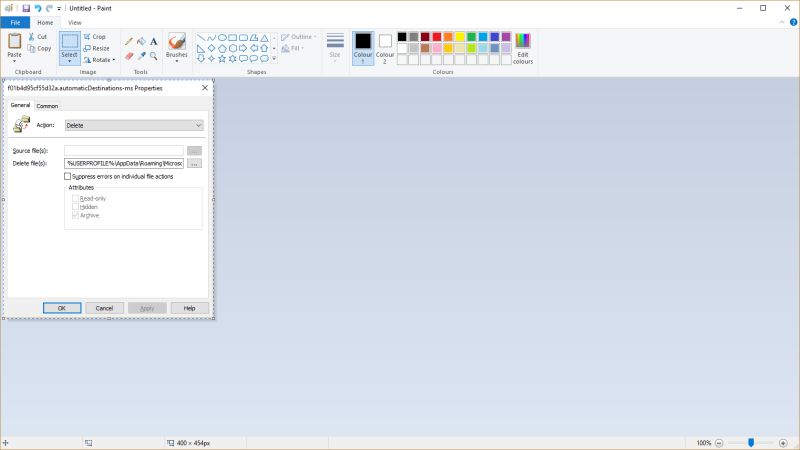Tick Read-only checkbox in pasted dialog
800x450 pixels.
[x=76, y=198]
